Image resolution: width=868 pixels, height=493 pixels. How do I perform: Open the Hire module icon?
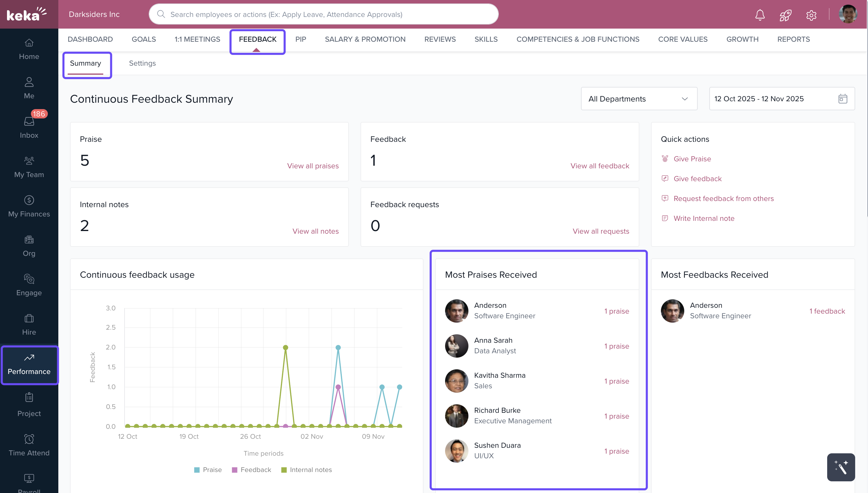pos(29,324)
